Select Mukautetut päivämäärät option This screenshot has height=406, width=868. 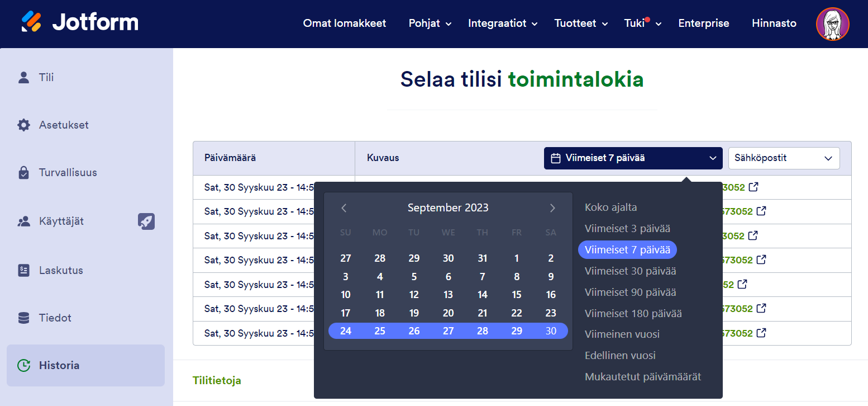642,377
